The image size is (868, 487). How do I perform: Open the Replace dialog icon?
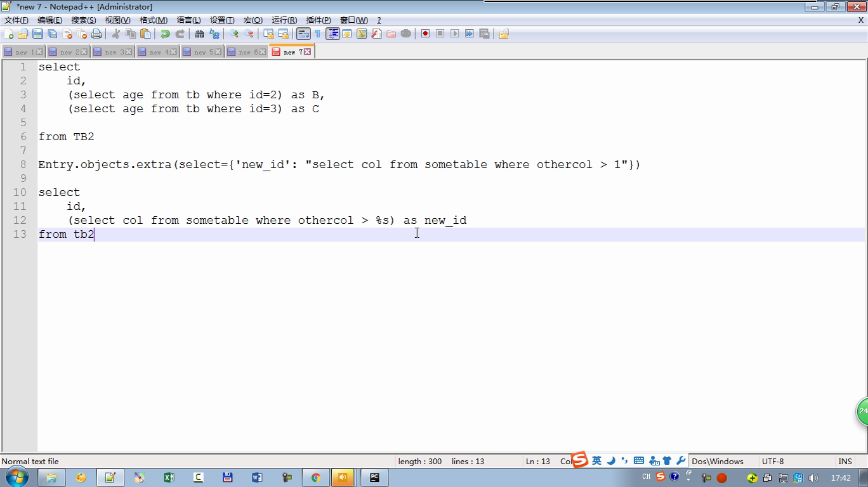pos(214,34)
